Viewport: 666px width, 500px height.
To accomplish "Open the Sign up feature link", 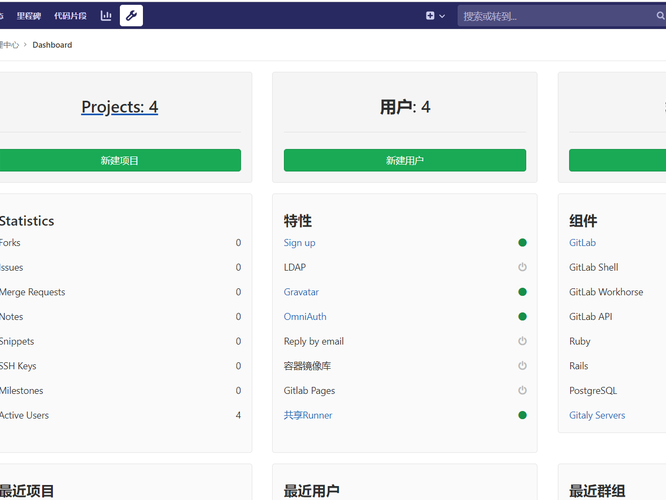I will [x=299, y=243].
